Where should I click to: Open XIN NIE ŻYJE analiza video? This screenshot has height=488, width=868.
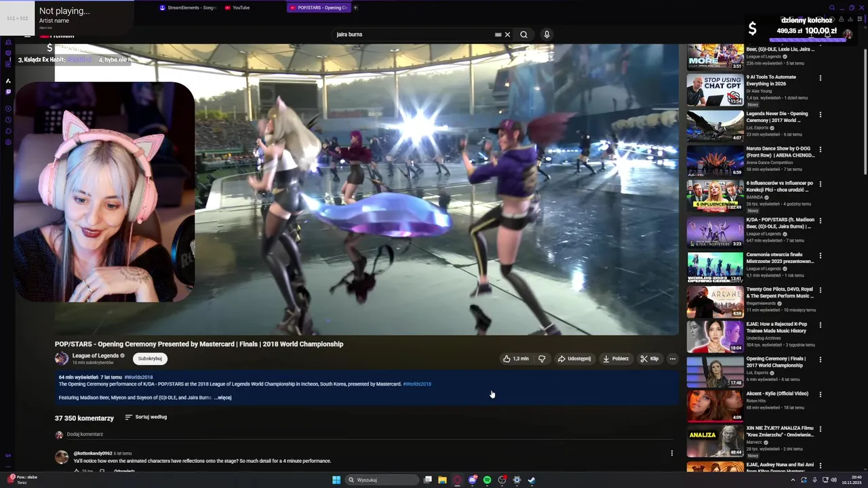click(x=715, y=442)
